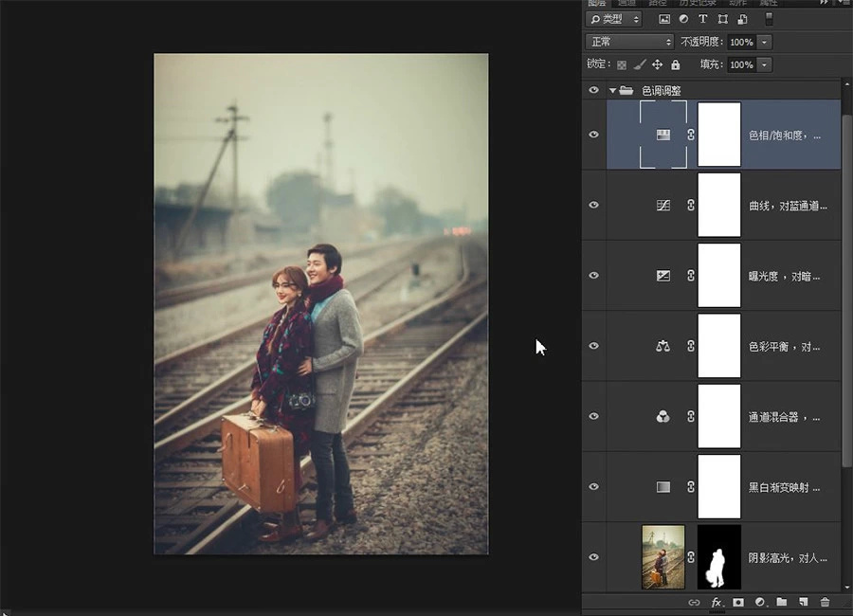Open the 类型 filter type dropdown
Viewport: 853px width, 616px height.
click(614, 19)
